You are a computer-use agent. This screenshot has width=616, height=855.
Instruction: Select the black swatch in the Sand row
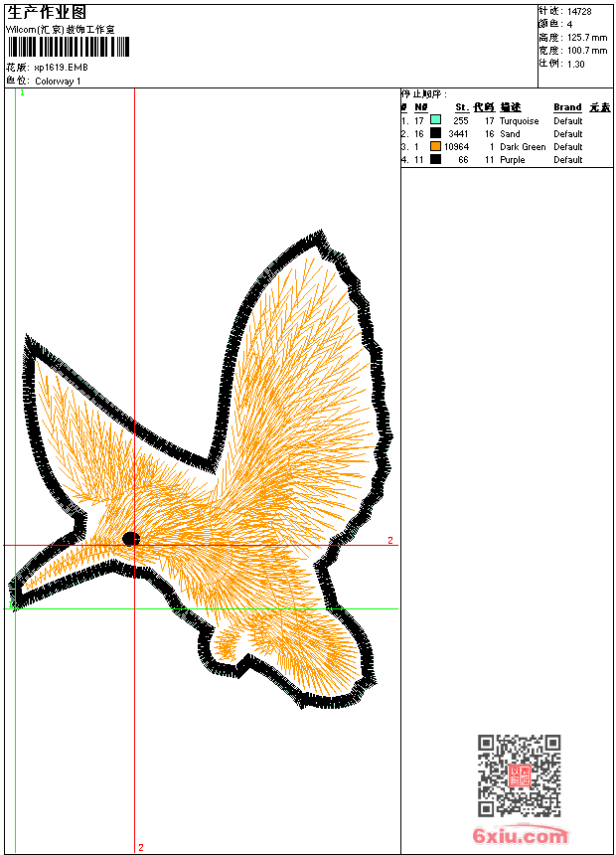(435, 133)
